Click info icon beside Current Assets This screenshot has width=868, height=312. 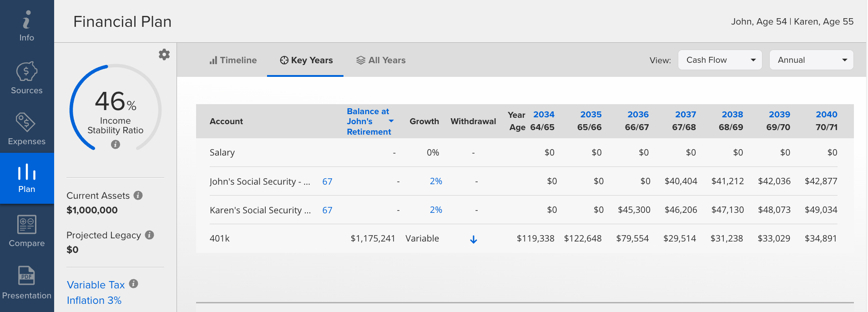(138, 195)
